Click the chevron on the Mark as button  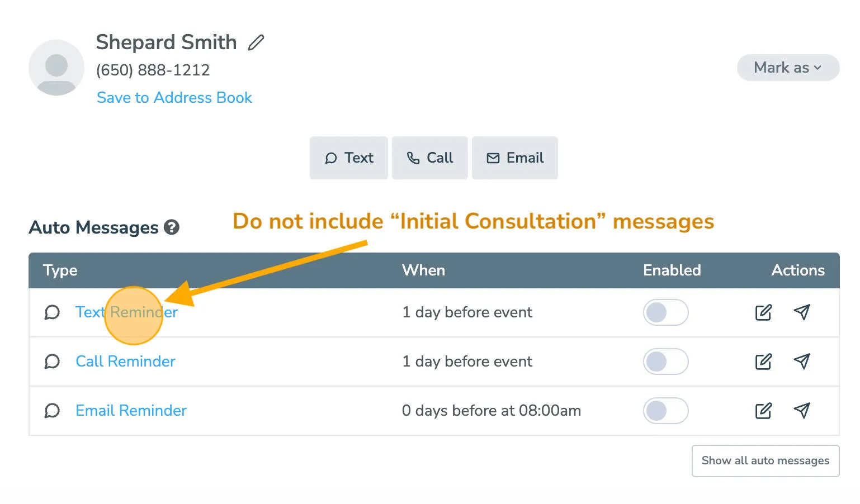coord(818,68)
